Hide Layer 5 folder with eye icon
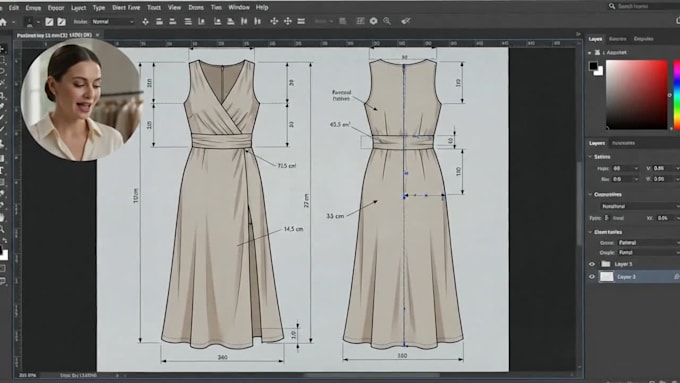680x383 pixels. pyautogui.click(x=592, y=264)
